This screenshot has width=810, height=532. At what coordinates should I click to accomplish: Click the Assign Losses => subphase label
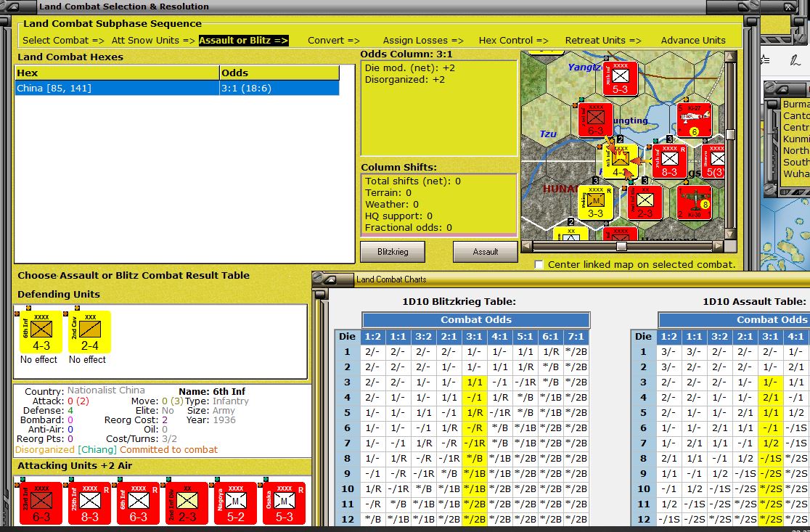click(423, 41)
